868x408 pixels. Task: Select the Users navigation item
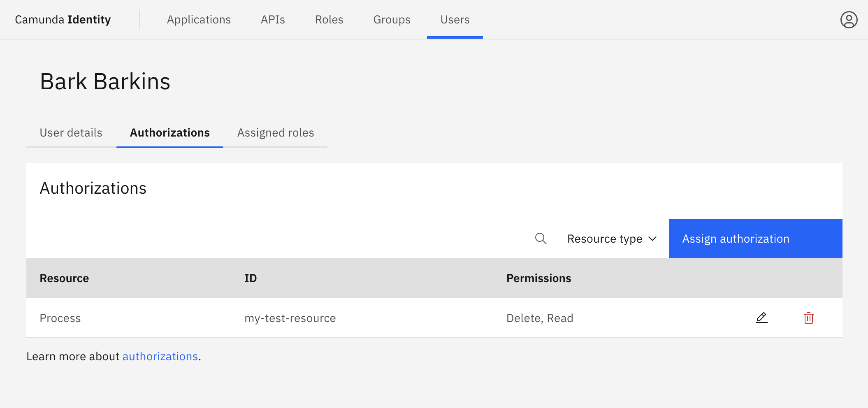coord(455,19)
